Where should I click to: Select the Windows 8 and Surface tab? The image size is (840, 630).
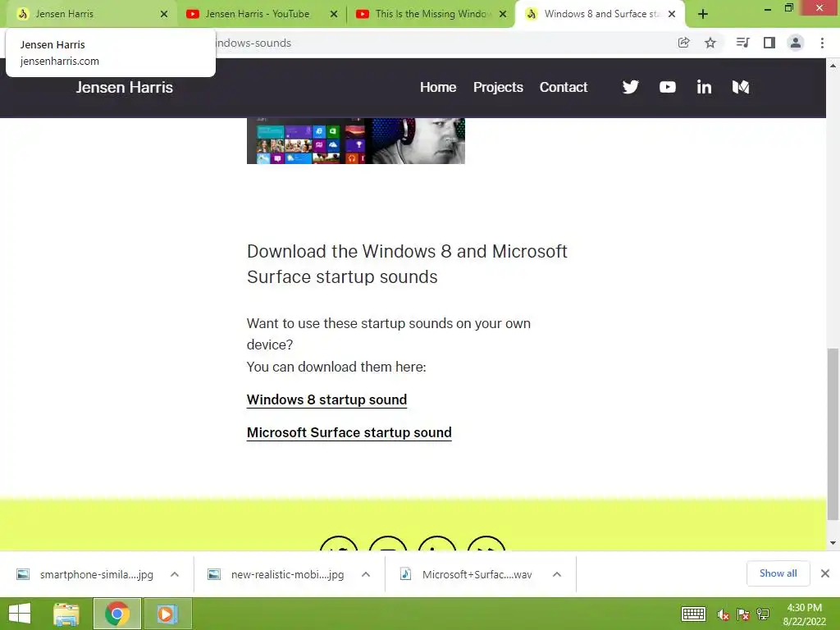pyautogui.click(x=600, y=14)
